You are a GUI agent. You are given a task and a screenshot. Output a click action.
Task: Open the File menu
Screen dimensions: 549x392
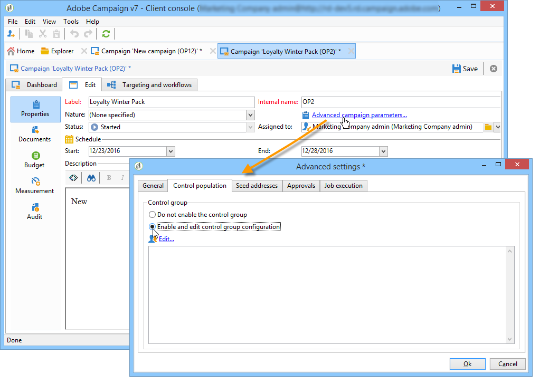(13, 21)
